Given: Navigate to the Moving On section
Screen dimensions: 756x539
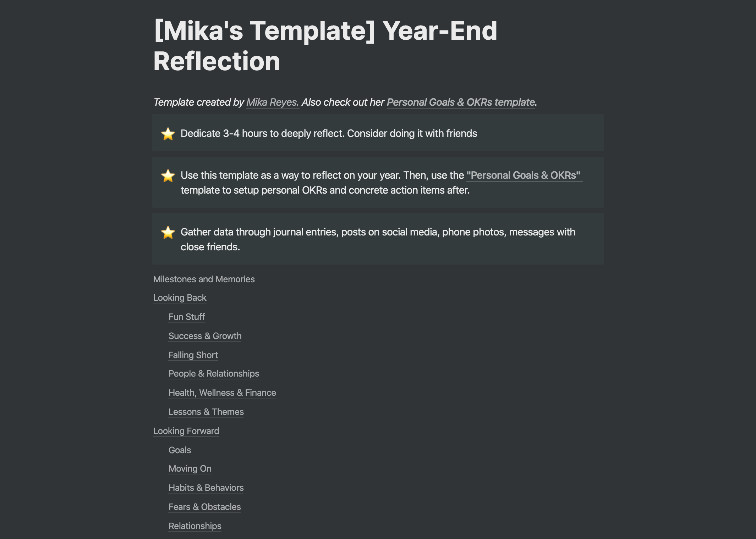Looking at the screenshot, I should point(190,468).
